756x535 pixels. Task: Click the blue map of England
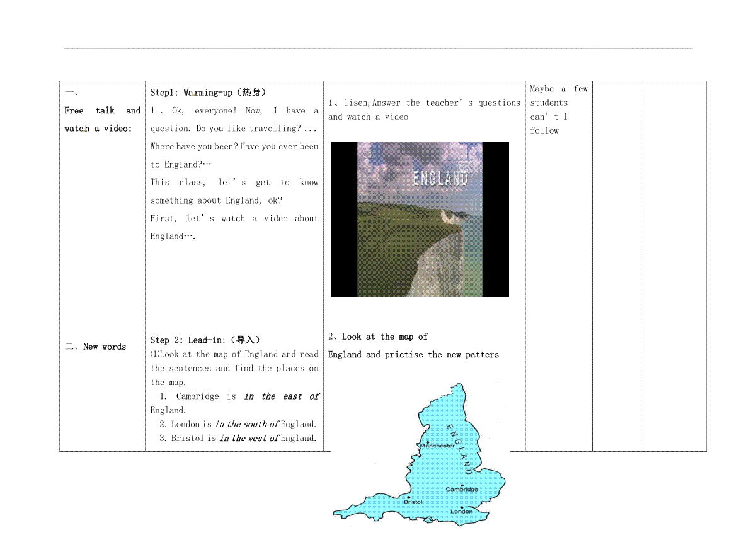pos(420,453)
